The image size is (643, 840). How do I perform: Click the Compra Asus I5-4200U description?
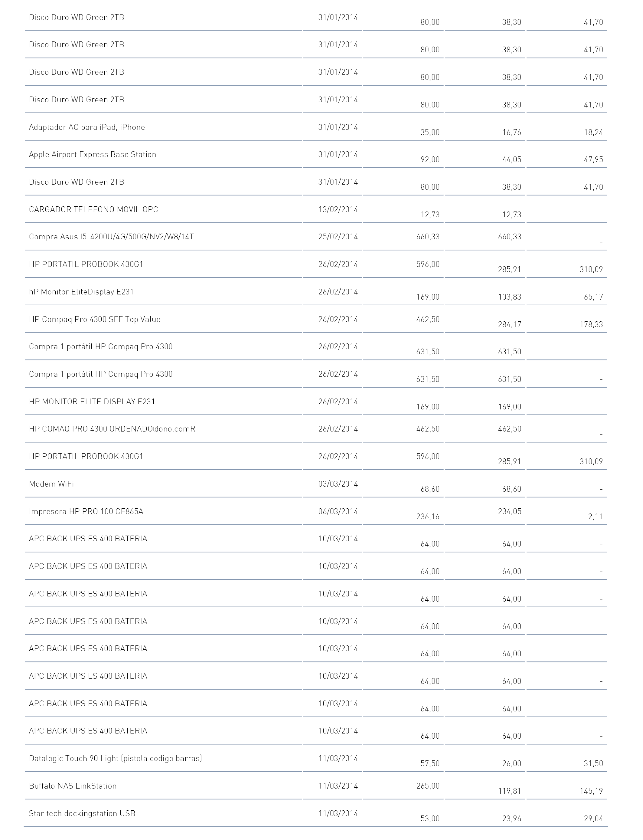(x=111, y=237)
